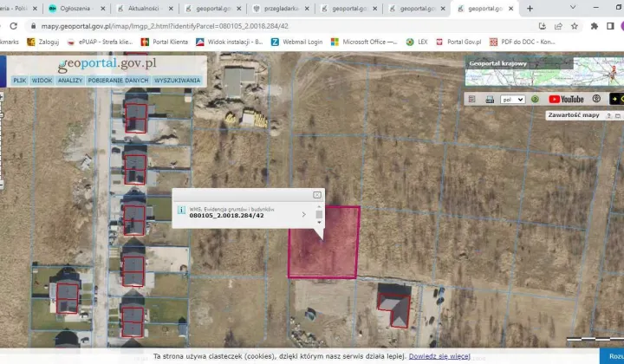
Task: Open the LEX bookmark
Action: click(x=417, y=42)
